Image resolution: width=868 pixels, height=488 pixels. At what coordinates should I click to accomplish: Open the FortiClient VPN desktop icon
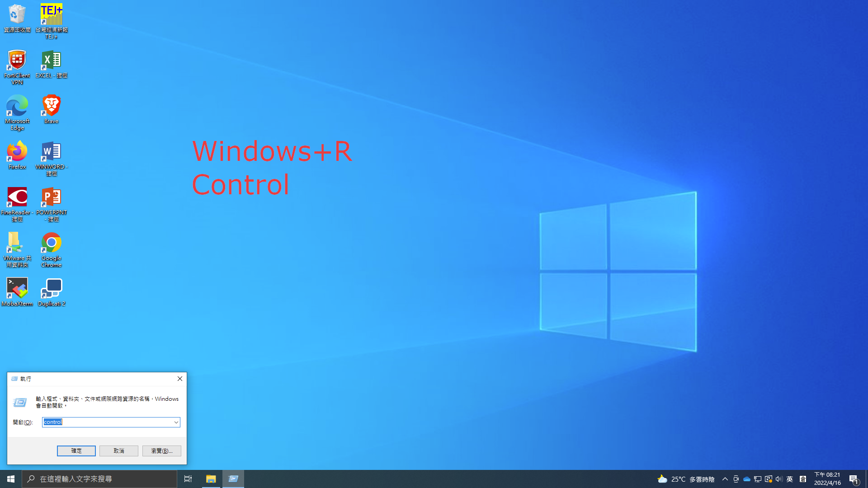[17, 61]
